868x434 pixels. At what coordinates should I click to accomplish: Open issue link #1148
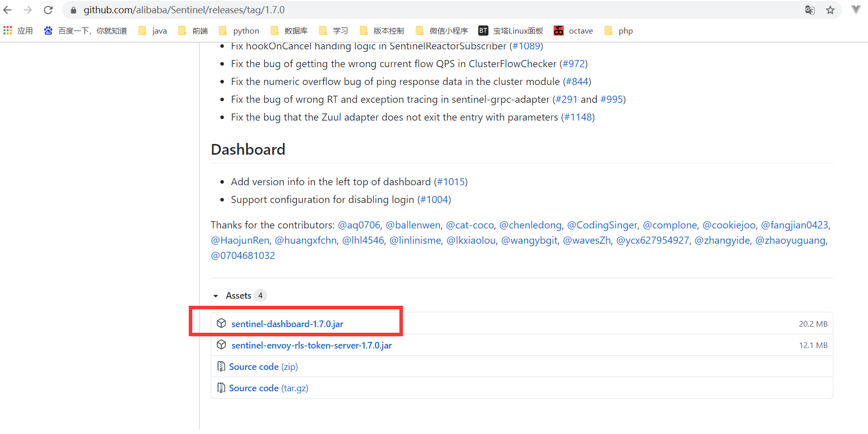coord(578,117)
